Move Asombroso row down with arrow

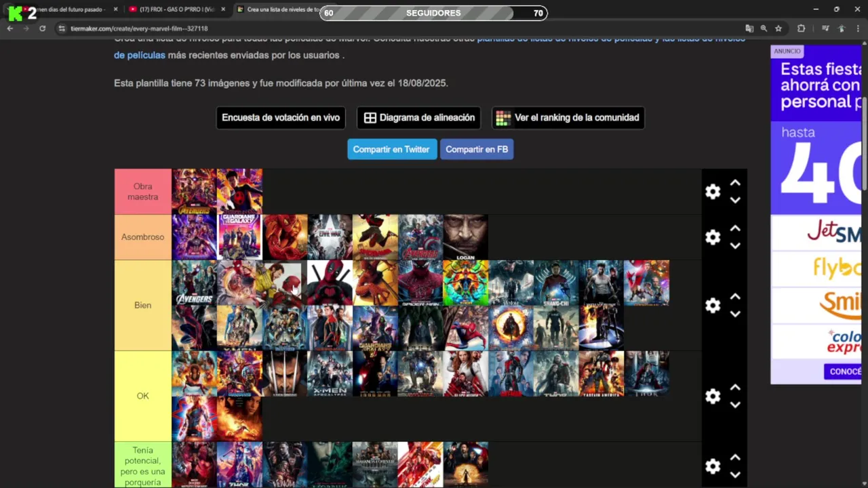tap(735, 245)
